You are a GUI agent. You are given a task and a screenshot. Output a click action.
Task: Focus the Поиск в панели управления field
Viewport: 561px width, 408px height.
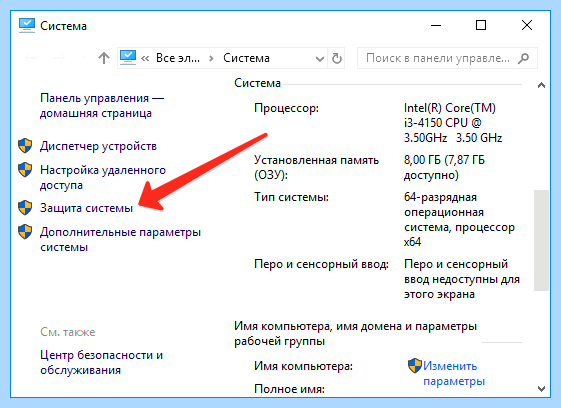point(447,58)
